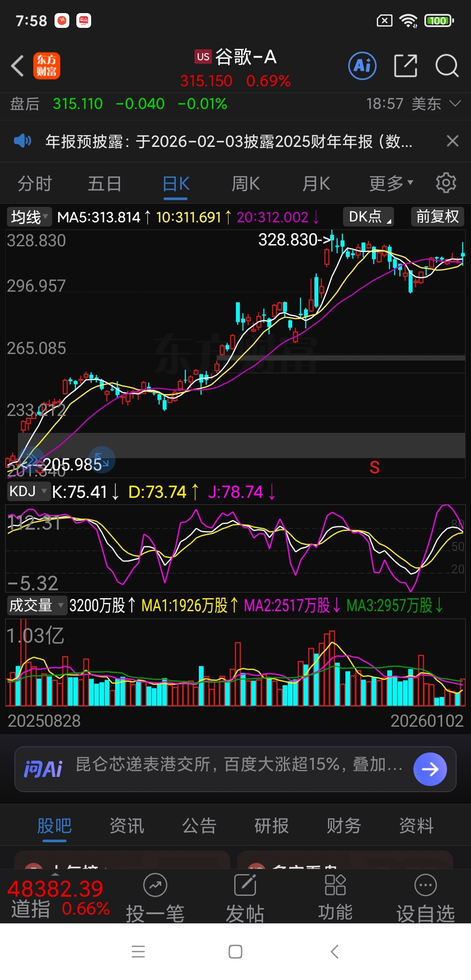Tap the 问Ai suggestion text field
The width and height of the screenshot is (471, 980).
point(239,764)
